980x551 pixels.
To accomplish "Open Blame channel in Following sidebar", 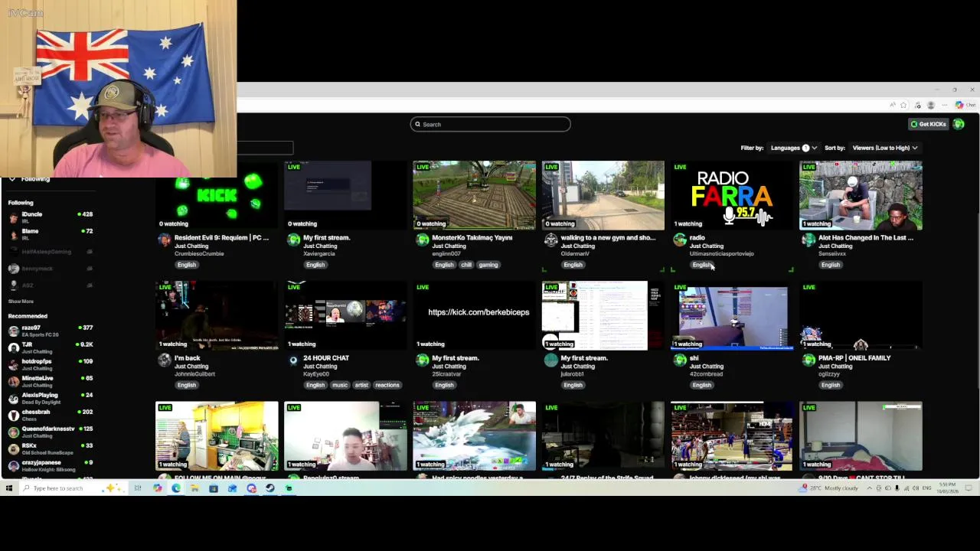I will [50, 234].
